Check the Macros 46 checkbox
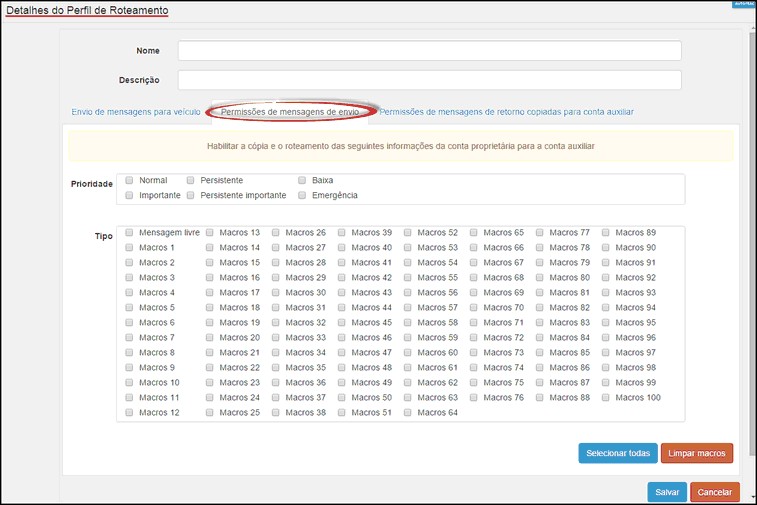 tap(341, 337)
